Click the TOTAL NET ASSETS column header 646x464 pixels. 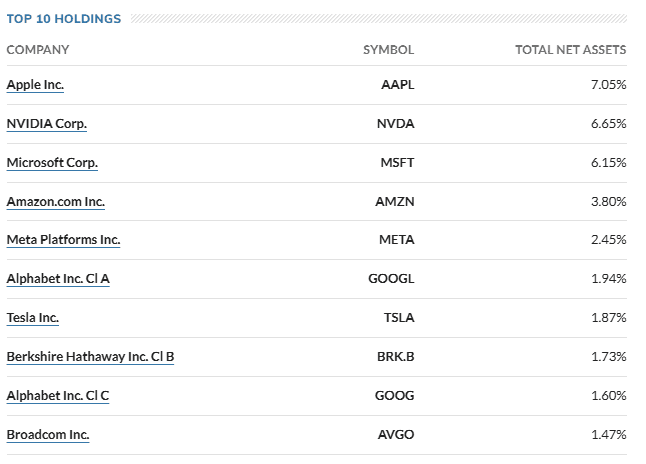point(571,50)
